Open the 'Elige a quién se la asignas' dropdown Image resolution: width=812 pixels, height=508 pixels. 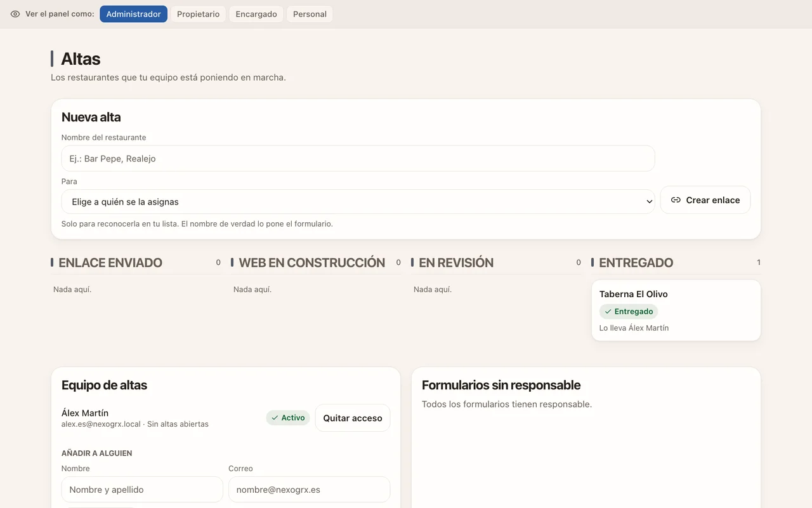point(358,202)
